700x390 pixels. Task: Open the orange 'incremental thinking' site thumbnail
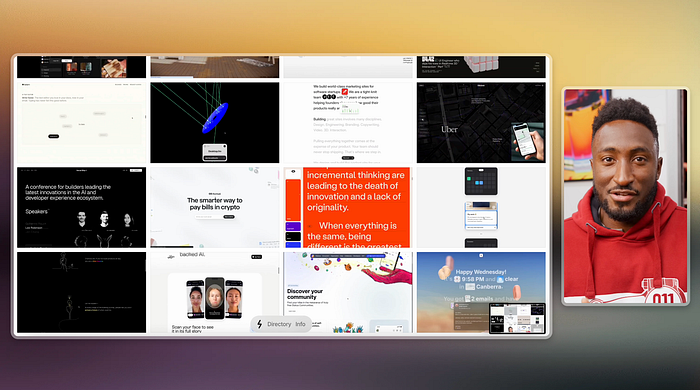coord(348,207)
